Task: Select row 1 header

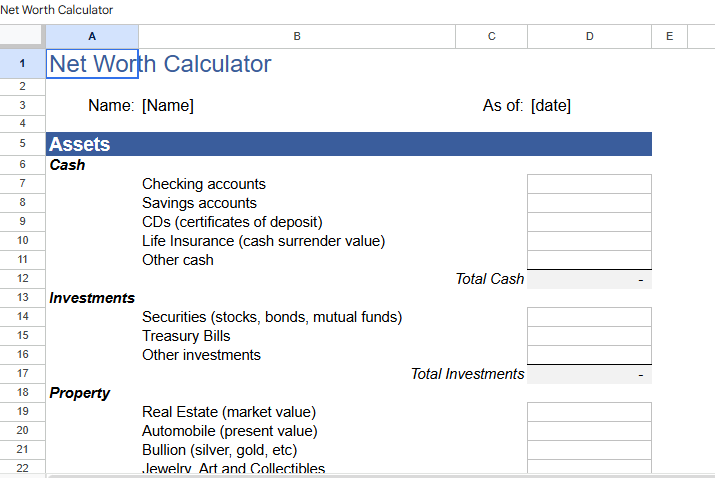Action: [x=22, y=63]
